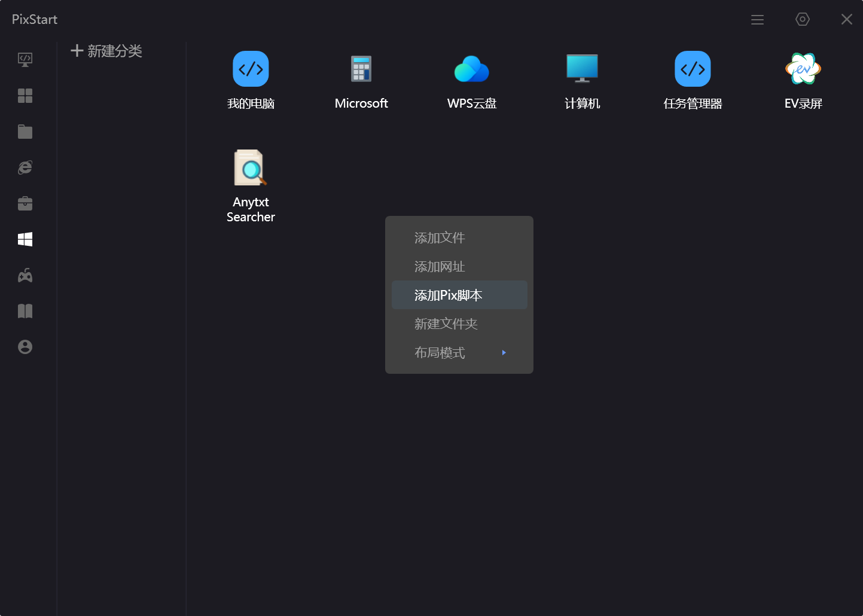Click 新建文件夹 in the context menu

446,324
